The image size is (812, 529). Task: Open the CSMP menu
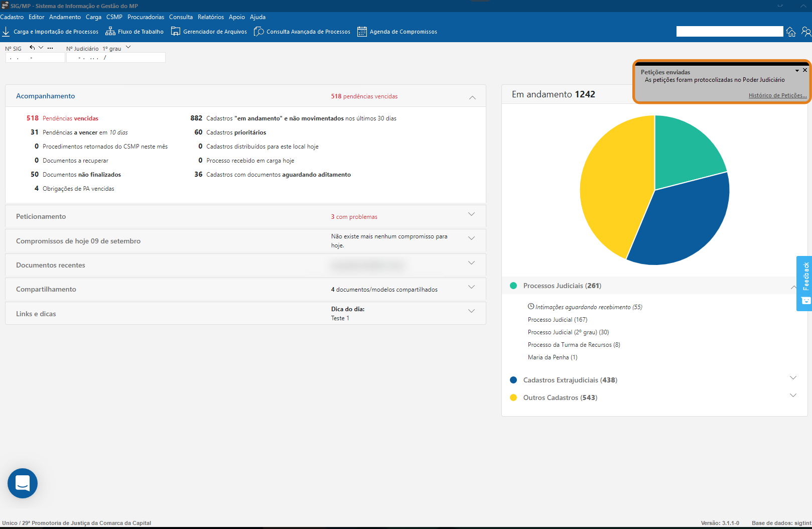[114, 17]
